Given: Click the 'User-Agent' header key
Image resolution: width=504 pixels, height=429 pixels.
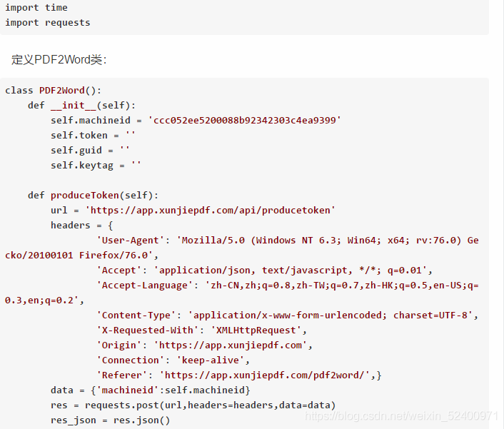Looking at the screenshot, I should (x=131, y=241).
